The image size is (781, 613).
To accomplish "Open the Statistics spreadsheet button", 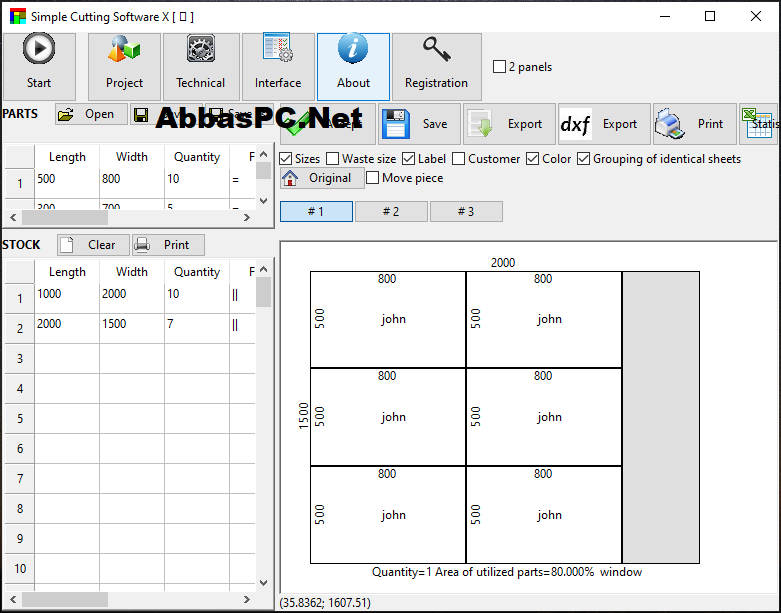I will (x=759, y=124).
